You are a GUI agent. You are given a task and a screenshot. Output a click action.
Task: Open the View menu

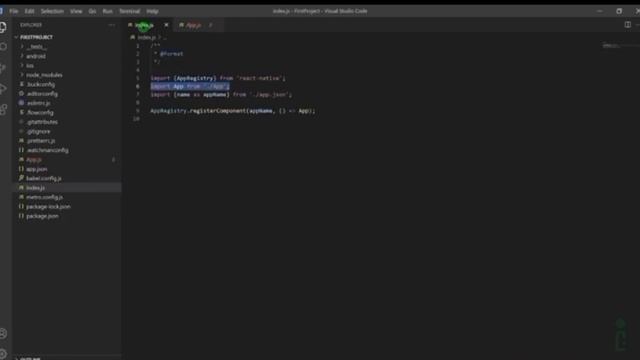pos(76,11)
